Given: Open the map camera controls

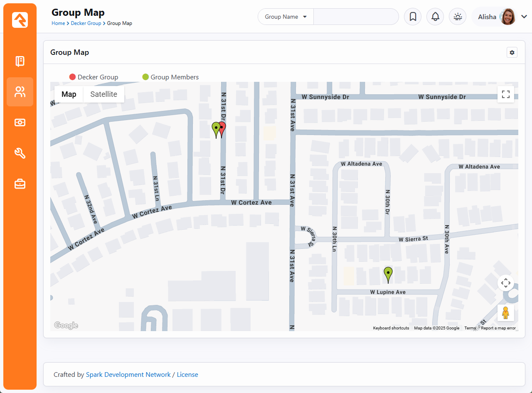Looking at the screenshot, I should pos(505,283).
